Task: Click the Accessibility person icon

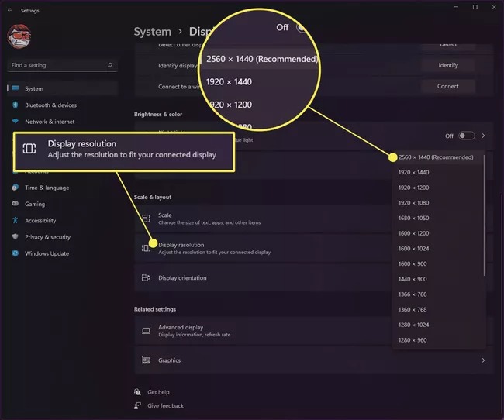Action: 15,220
